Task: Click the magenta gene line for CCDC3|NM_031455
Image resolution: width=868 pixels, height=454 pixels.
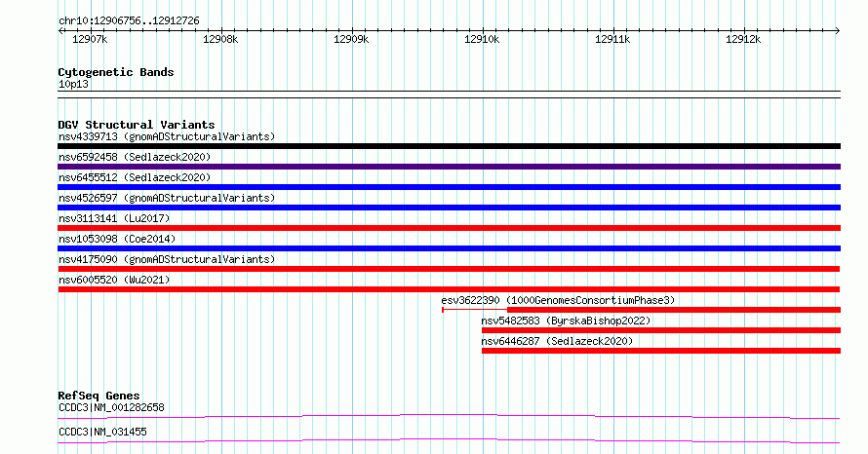Action: [x=449, y=440]
